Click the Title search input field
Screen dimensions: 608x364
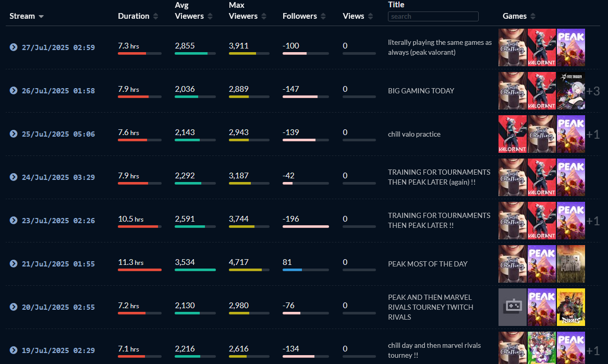[x=433, y=16]
